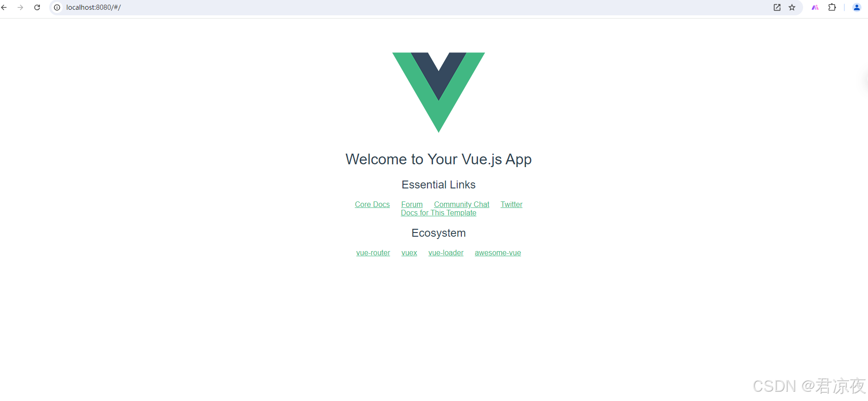Select the vue-loader link
Viewport: 868px width, 401px height.
(446, 253)
